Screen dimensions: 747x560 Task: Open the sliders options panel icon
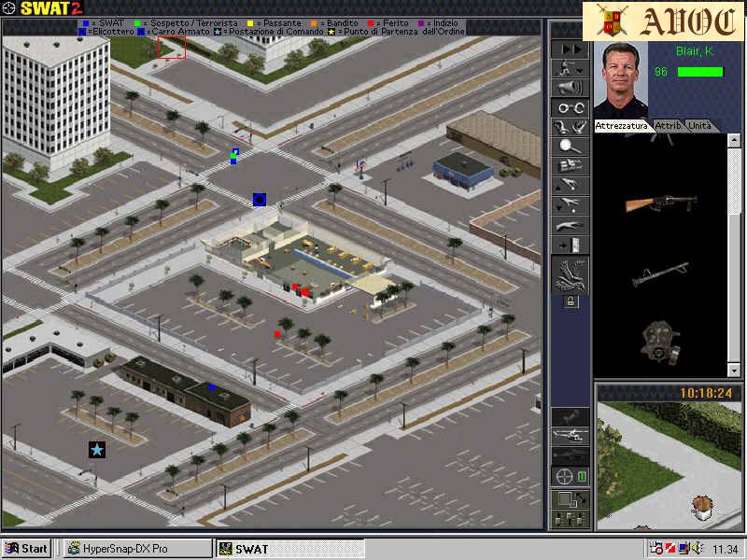pyautogui.click(x=570, y=518)
